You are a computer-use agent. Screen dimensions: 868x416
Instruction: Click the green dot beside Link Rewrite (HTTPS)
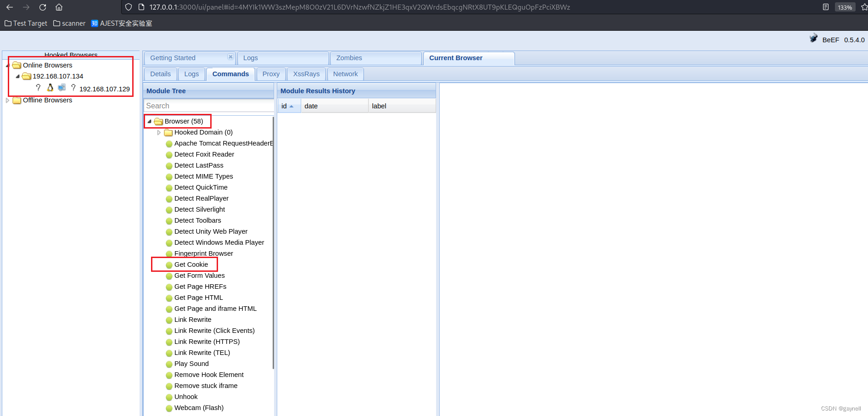click(x=169, y=342)
